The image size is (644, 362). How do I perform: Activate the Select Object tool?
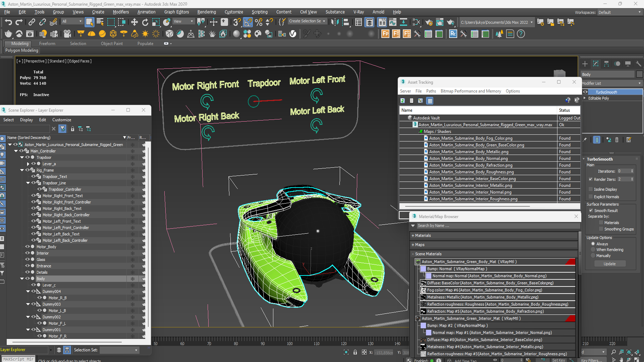click(89, 22)
